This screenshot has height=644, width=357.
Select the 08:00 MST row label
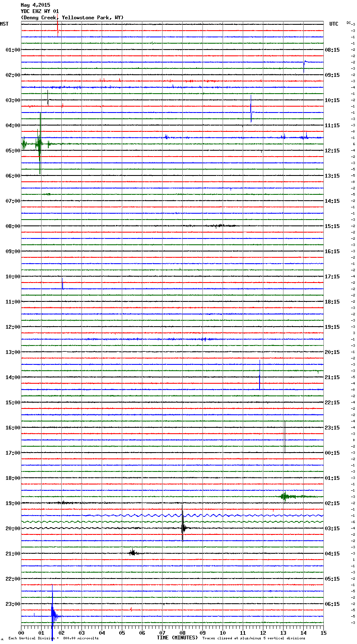[x=13, y=226]
